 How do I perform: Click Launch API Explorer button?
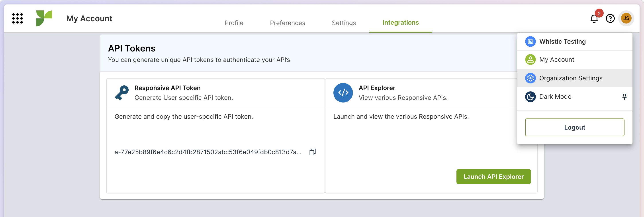tap(493, 177)
